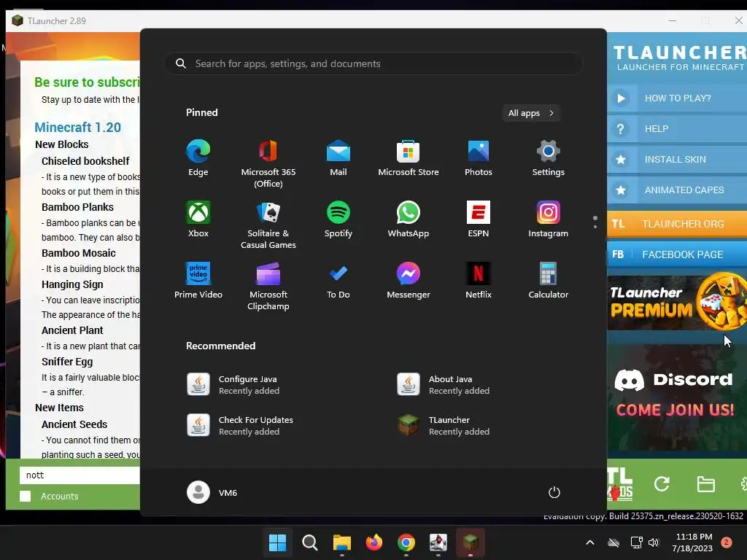Click HOW TO PLAY? in TLauncher
Image resolution: width=747 pixels, height=560 pixels.
(676, 98)
